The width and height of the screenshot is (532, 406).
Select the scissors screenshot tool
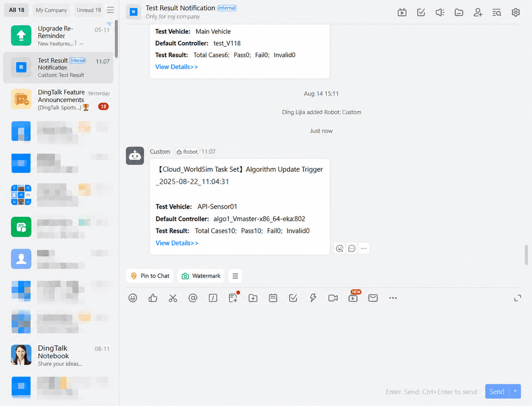pos(173,298)
